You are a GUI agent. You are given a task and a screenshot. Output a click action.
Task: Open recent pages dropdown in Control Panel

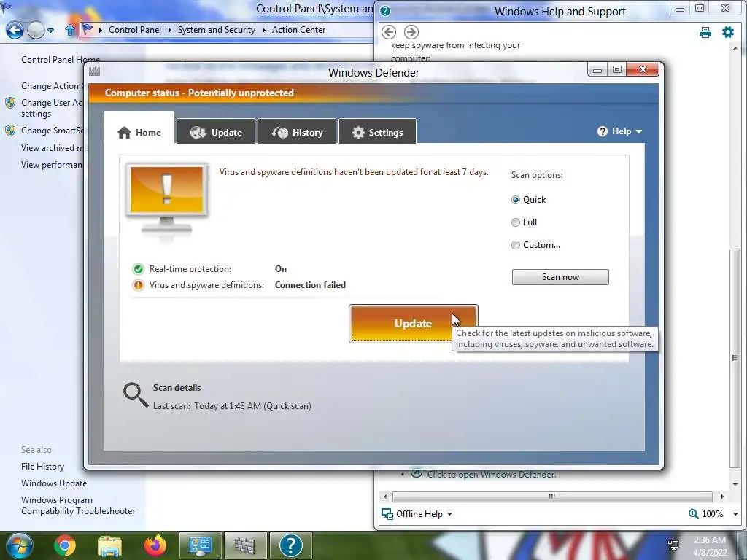click(x=50, y=31)
